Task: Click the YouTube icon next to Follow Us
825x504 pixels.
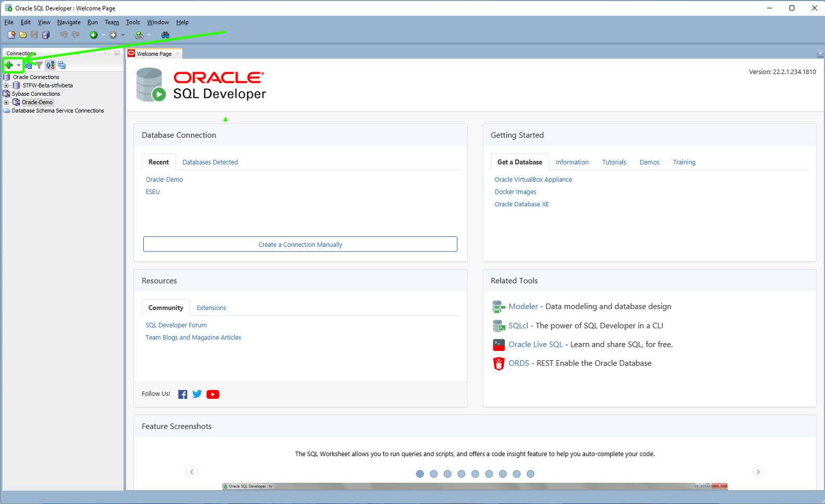Action: tap(213, 394)
